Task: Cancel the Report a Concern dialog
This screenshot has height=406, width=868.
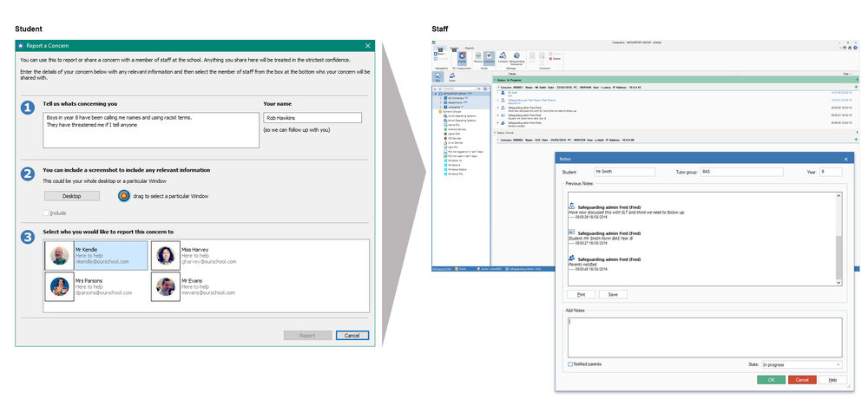Action: click(x=352, y=335)
